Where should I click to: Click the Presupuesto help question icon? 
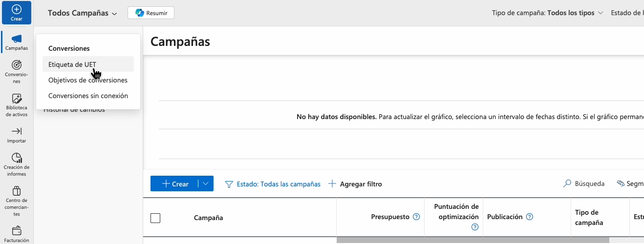pos(416,217)
